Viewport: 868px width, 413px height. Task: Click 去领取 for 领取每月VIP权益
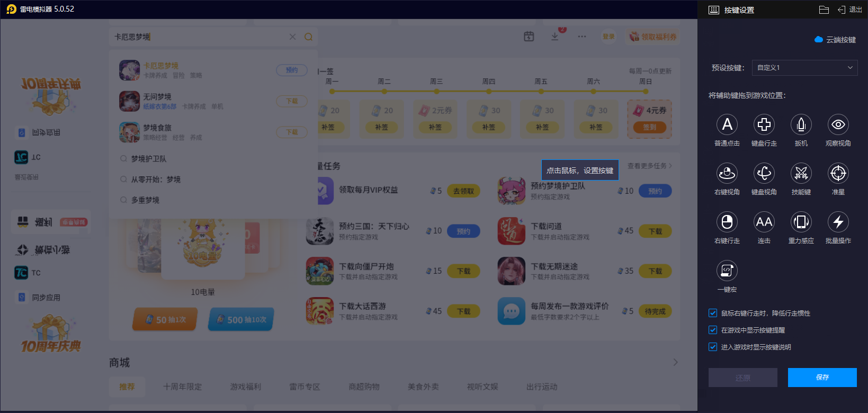pyautogui.click(x=463, y=191)
